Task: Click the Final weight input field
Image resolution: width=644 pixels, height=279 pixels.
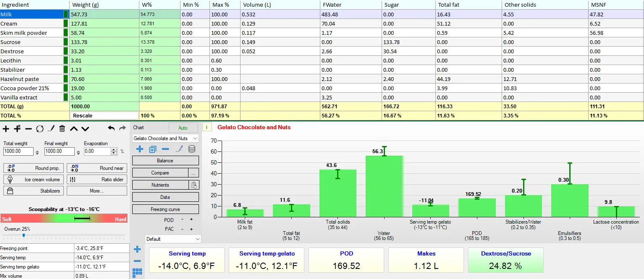Action: pos(60,151)
